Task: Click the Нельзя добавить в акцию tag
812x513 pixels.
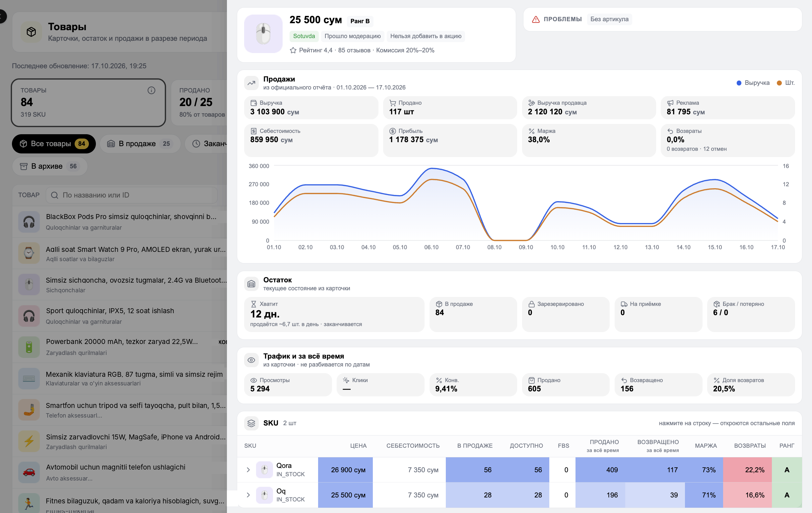Action: tap(426, 36)
